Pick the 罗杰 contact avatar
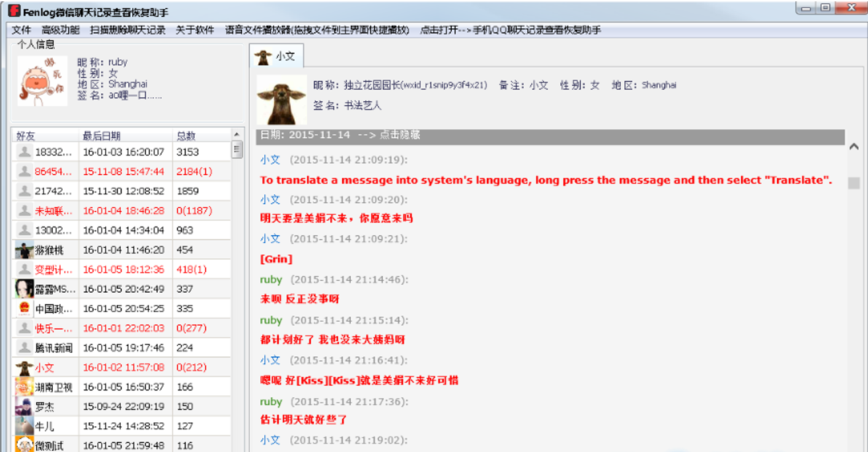The height and width of the screenshot is (452, 868). [x=24, y=406]
